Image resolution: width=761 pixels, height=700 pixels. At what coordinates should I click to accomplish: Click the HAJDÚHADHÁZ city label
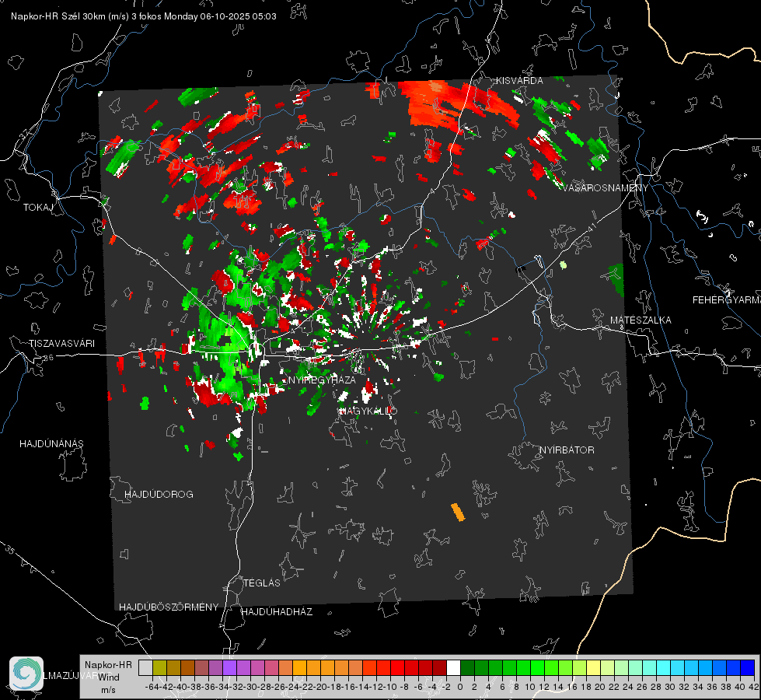pos(277,612)
